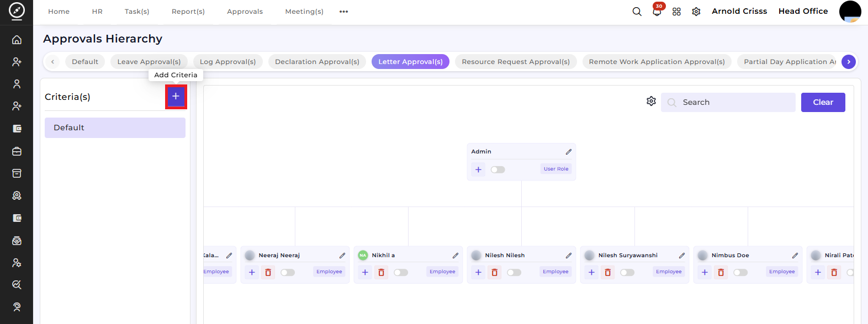Add child under Nimbus Doe

pyautogui.click(x=705, y=272)
